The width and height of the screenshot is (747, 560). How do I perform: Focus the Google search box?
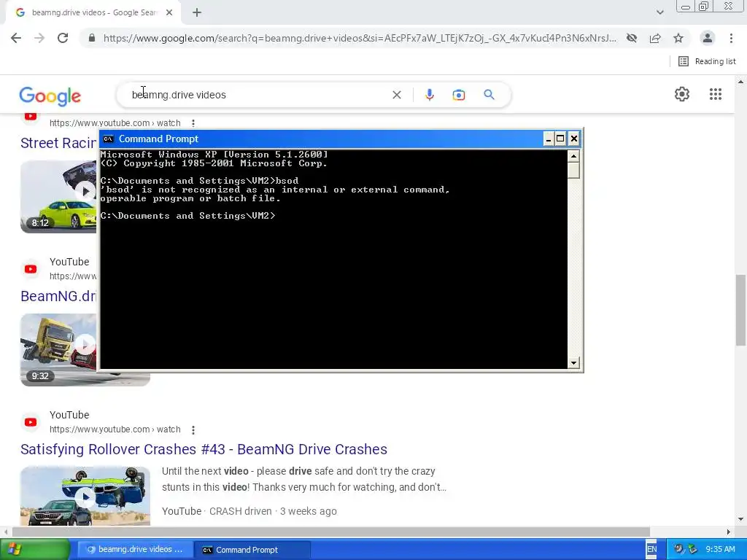tap(258, 95)
